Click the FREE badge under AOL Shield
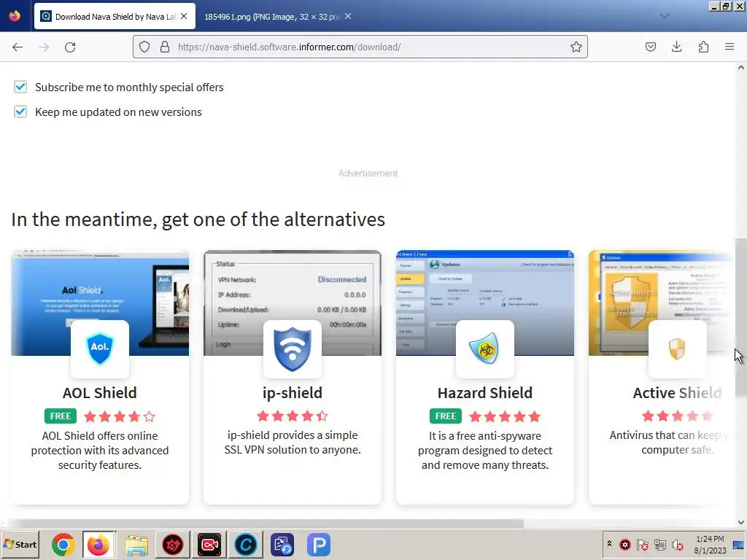Screen dimensions: 747x560 (x=61, y=416)
